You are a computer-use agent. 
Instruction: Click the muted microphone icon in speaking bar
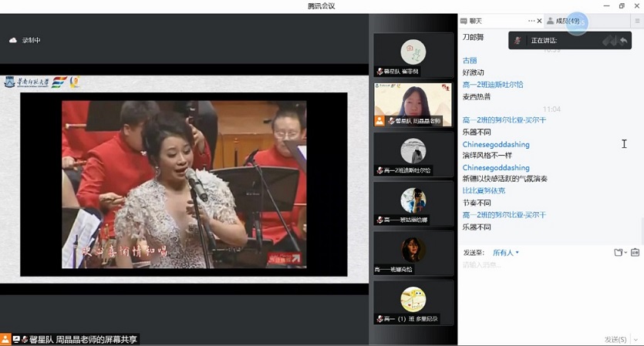pos(609,41)
